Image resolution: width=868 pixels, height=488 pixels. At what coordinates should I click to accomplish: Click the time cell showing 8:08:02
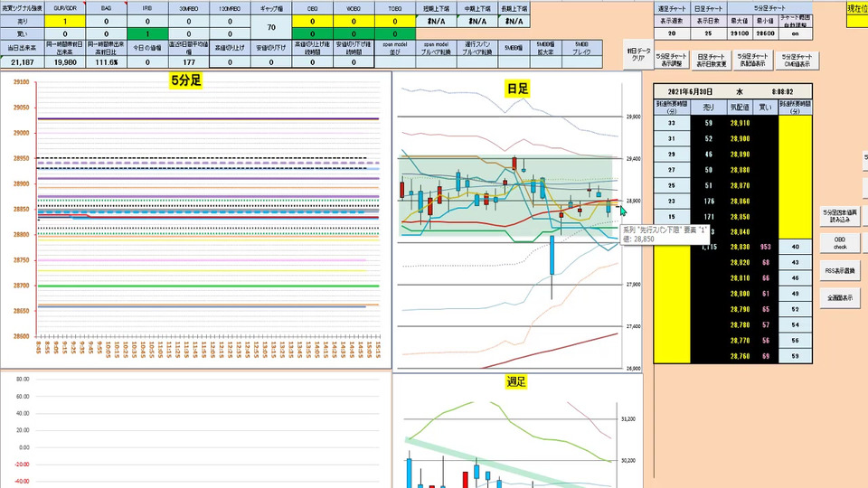(782, 92)
